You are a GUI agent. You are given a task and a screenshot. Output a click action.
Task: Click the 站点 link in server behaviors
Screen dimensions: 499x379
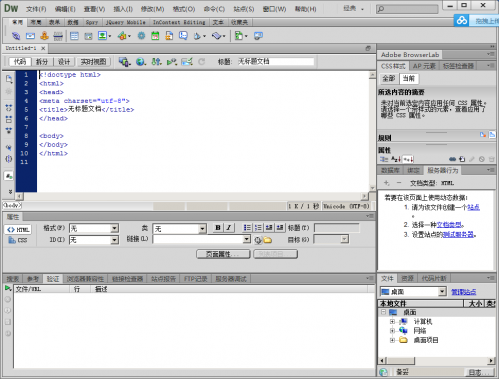tap(473, 207)
